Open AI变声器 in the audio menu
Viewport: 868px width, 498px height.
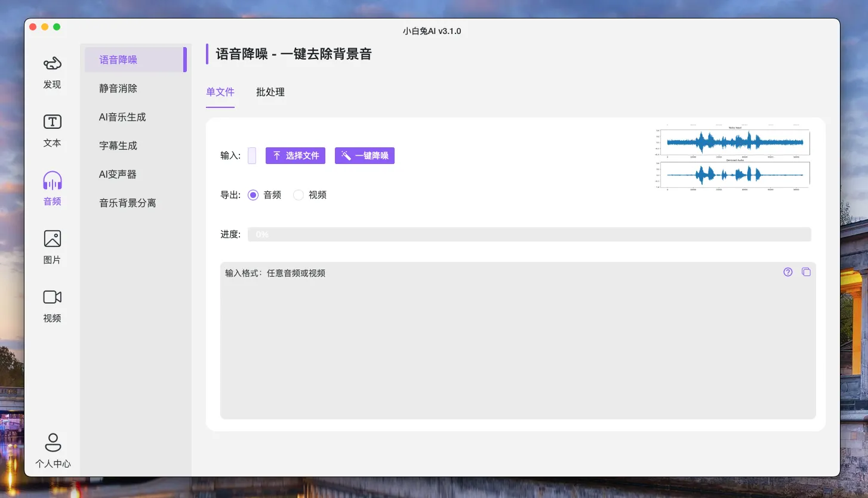coord(136,174)
